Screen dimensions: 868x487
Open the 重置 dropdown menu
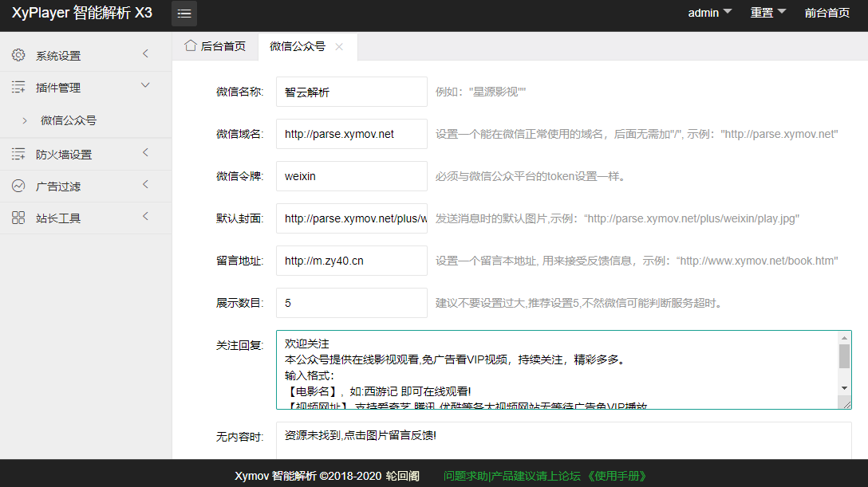pos(767,13)
